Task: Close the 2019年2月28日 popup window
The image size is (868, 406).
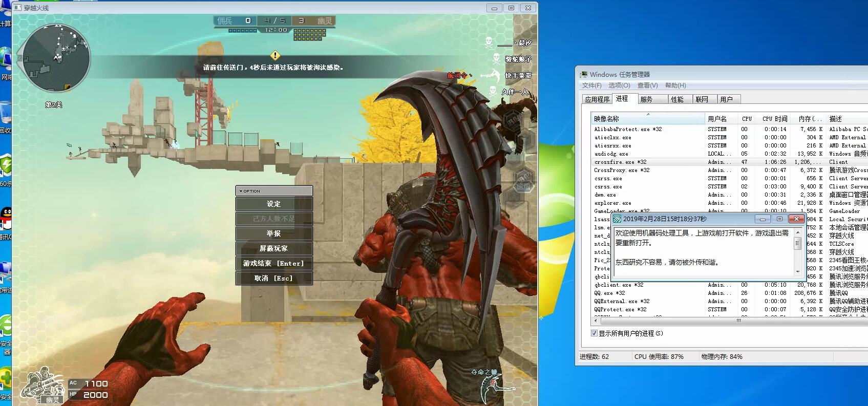Action: point(796,219)
